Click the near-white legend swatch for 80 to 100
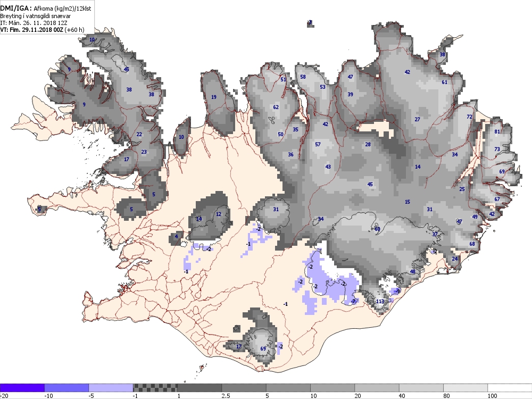This screenshot has height=399, width=532. 465,388
